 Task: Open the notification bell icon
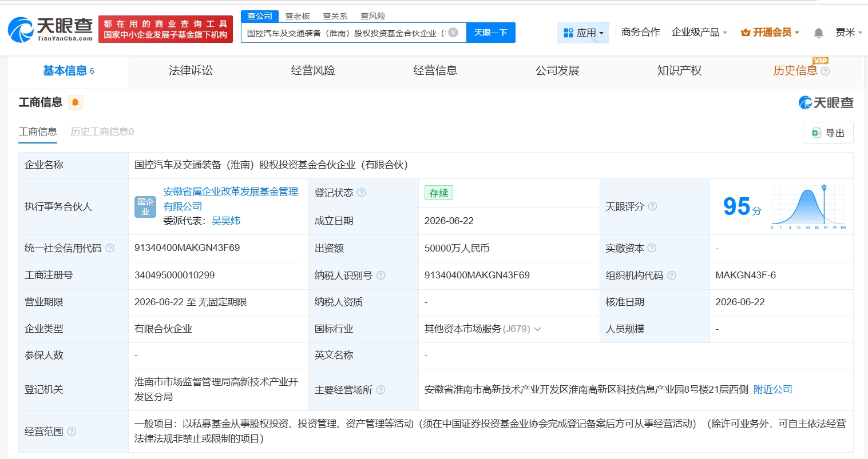click(x=819, y=33)
